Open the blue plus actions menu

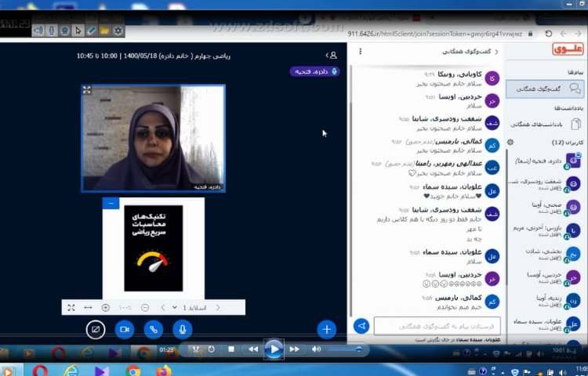[327, 329]
